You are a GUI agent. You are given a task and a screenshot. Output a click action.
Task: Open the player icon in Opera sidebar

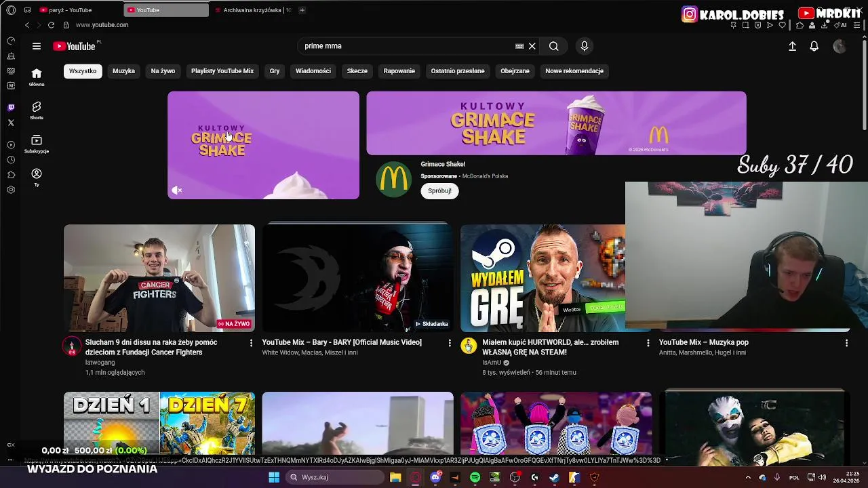tap(11, 145)
